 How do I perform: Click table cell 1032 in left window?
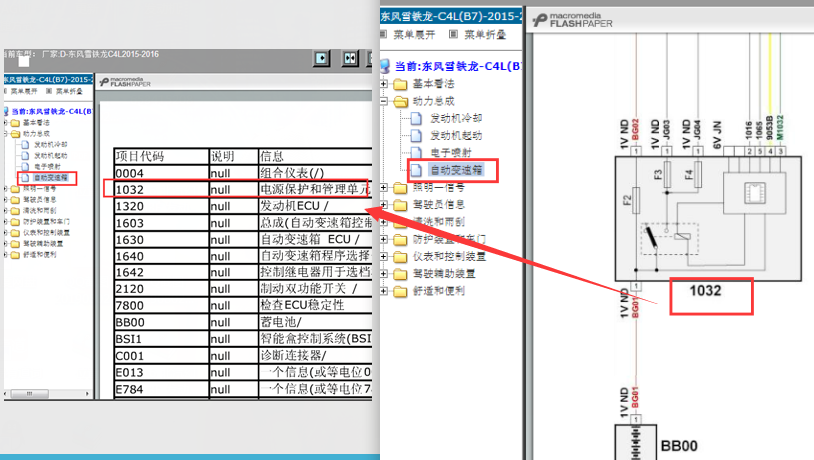point(161,190)
